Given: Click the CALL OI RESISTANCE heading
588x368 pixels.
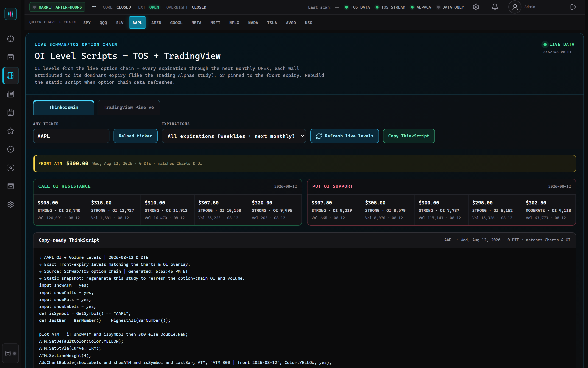Looking at the screenshot, I should point(64,186).
